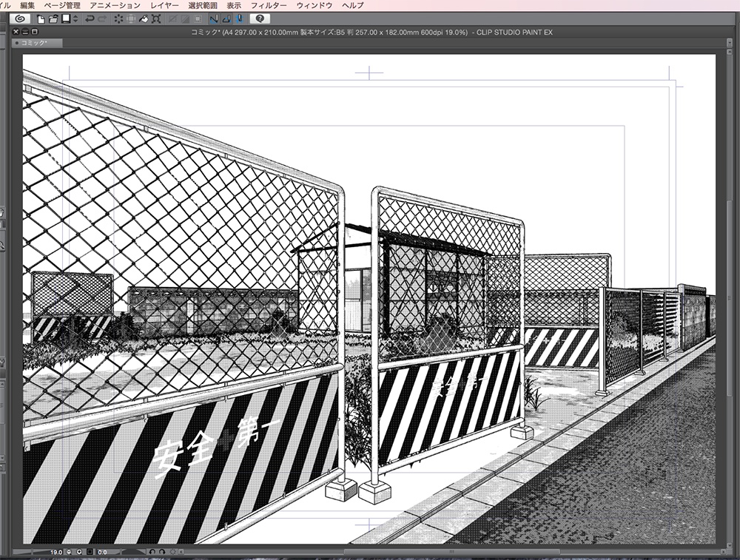The height and width of the screenshot is (560, 740).
Task: Open the 選択範囲 menu
Action: click(x=203, y=5)
